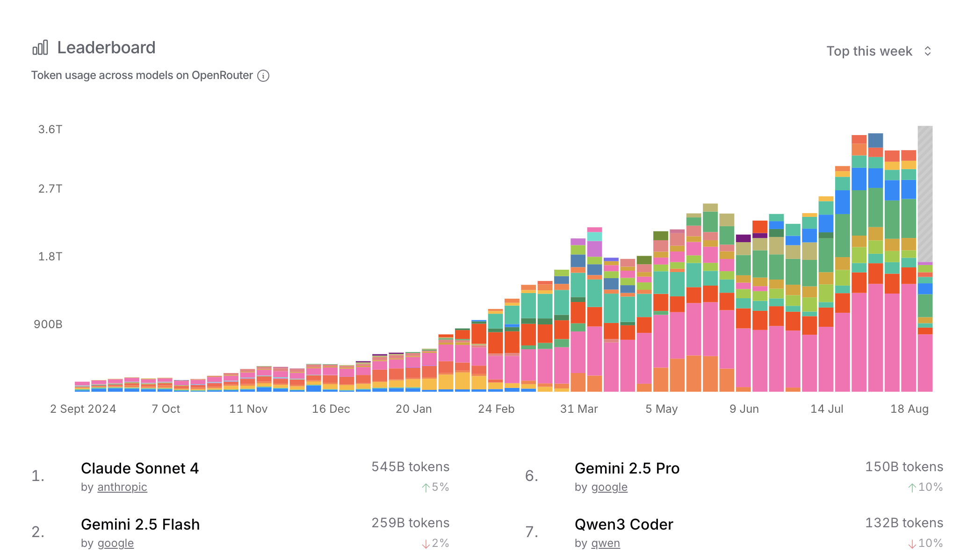Click the Leaderboard bar chart icon
This screenshot has height=560, width=953.
(40, 48)
